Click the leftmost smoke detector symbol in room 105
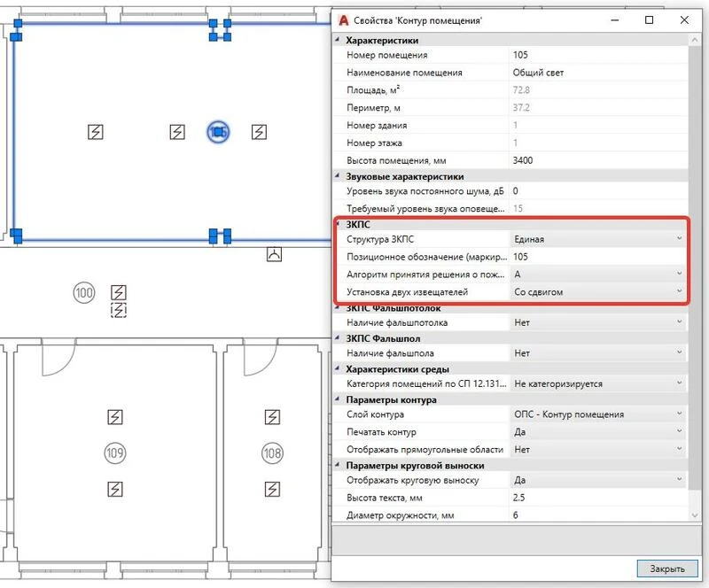 (x=96, y=132)
